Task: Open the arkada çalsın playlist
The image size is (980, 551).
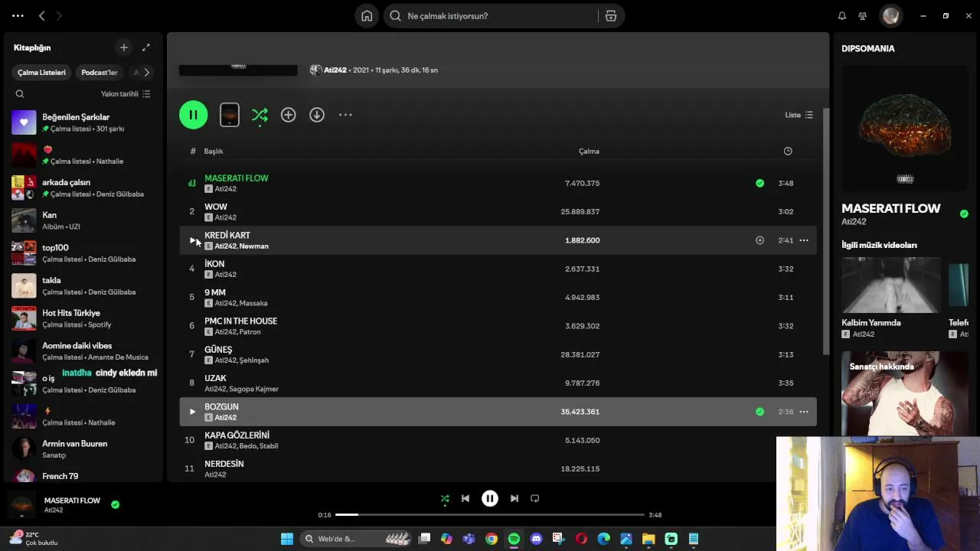Action: (x=84, y=187)
